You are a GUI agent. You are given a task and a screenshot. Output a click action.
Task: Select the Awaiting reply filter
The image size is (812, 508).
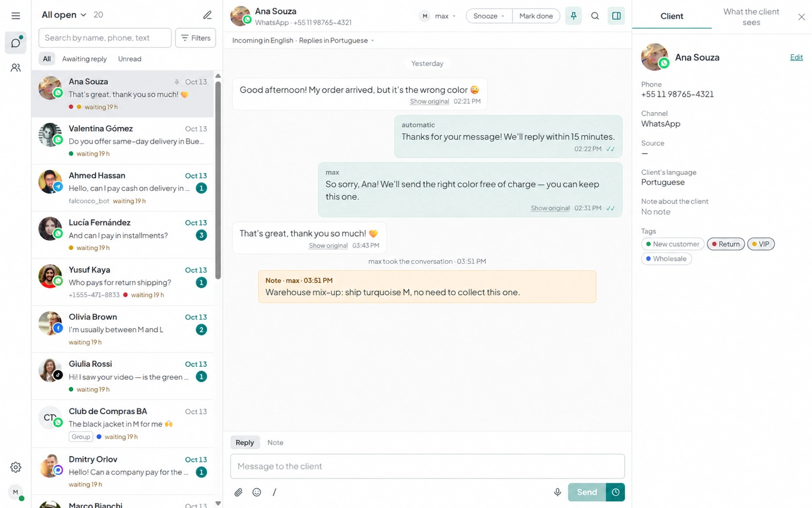(84, 59)
